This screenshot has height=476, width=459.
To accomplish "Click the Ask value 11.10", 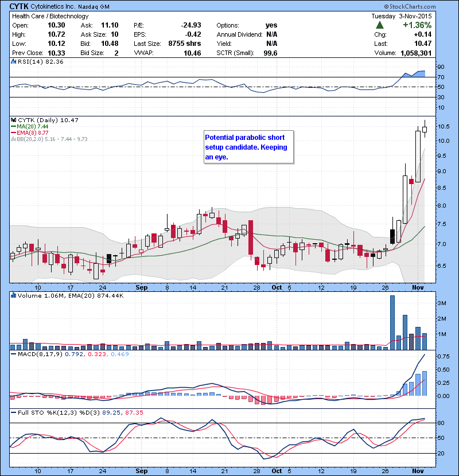I will 110,25.
